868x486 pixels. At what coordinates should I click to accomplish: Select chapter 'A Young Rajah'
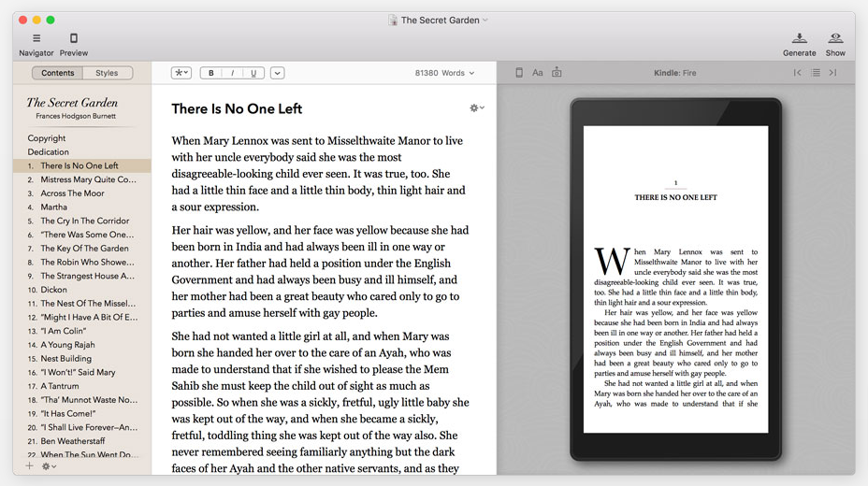[82, 345]
